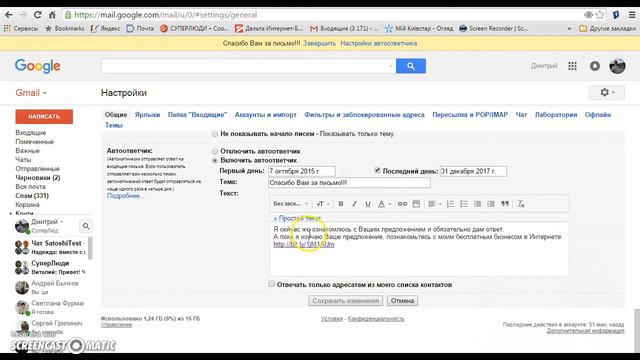The image size is (640, 360).
Task: Bookmark this page with the star icon
Action: tap(600, 15)
